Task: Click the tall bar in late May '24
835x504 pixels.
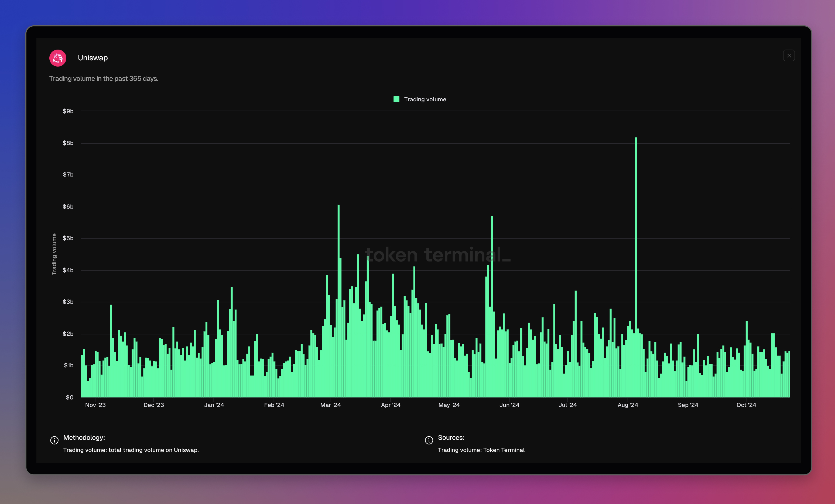Action: tap(492, 306)
